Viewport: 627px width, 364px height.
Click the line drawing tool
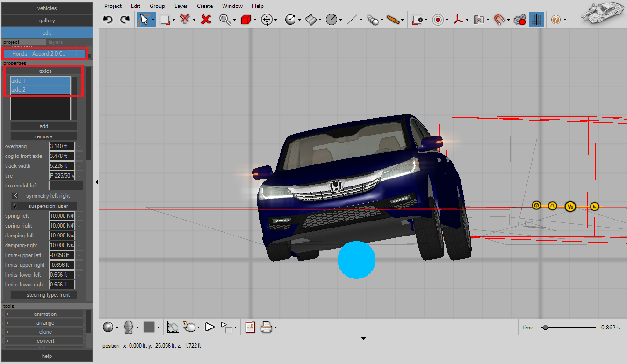[352, 20]
